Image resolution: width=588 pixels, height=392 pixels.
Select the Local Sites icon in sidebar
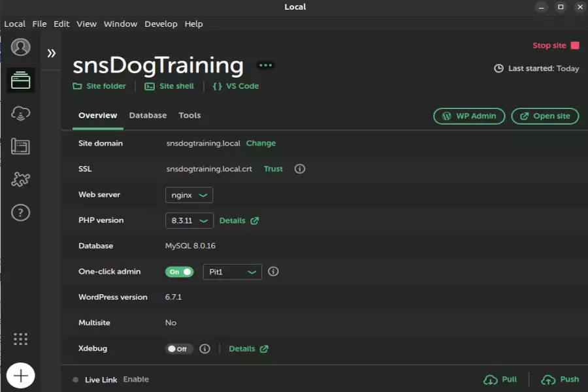20,80
